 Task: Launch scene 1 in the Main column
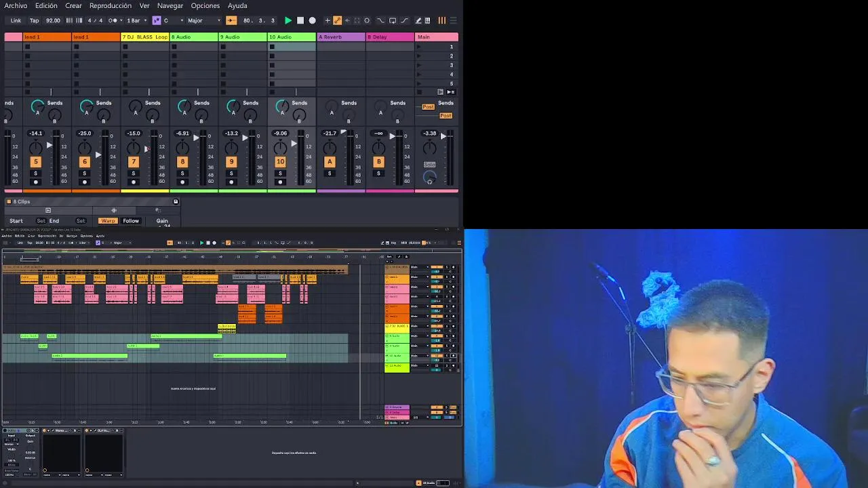418,47
